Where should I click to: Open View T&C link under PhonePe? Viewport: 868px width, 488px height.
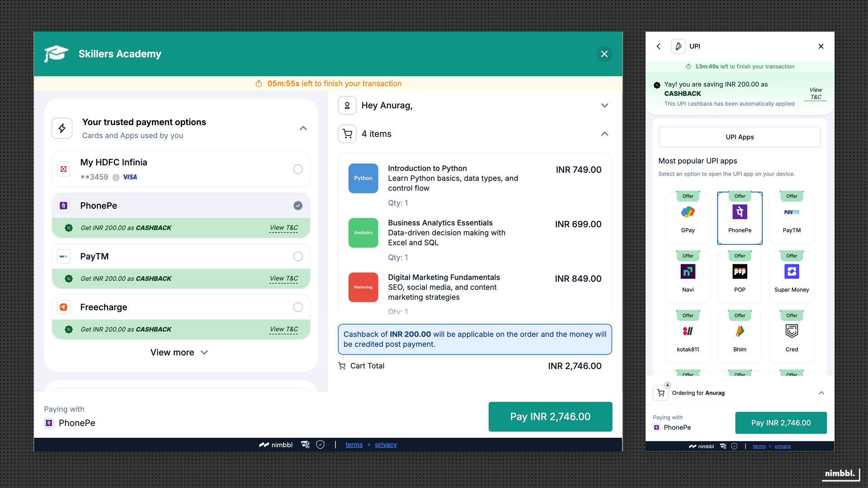283,228
